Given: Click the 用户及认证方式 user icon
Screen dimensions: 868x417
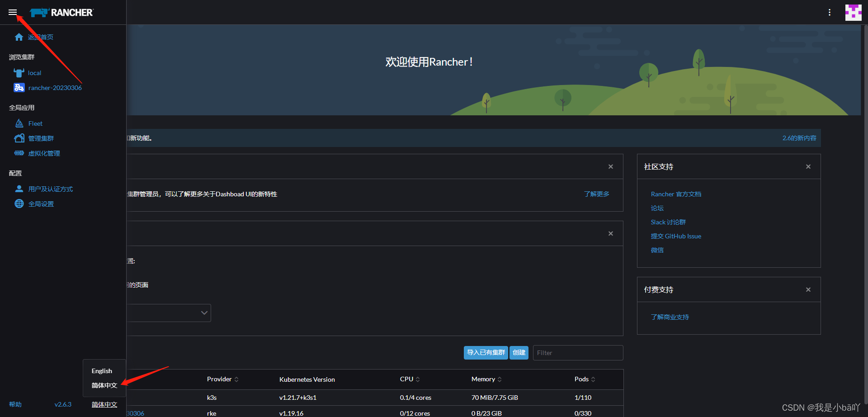Looking at the screenshot, I should pos(19,189).
